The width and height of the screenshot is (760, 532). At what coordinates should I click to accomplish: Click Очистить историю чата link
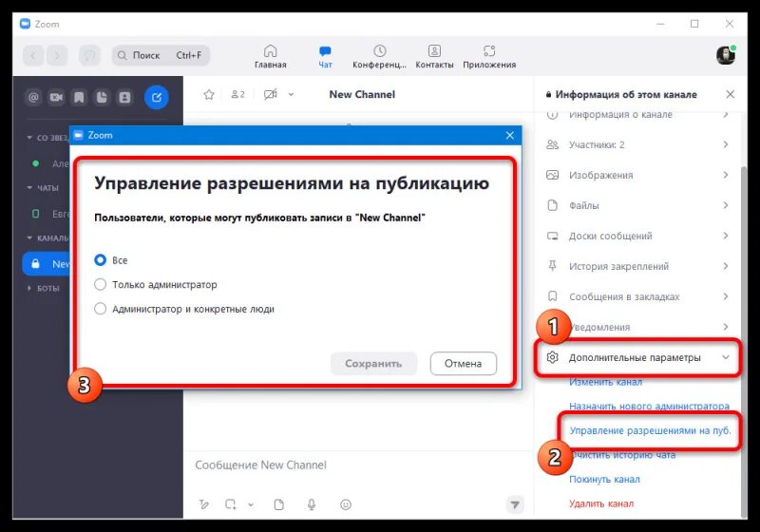pyautogui.click(x=622, y=454)
